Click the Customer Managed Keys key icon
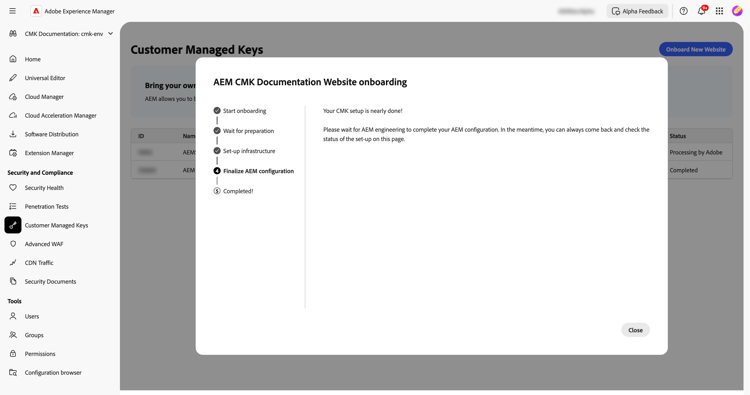 pyautogui.click(x=13, y=225)
